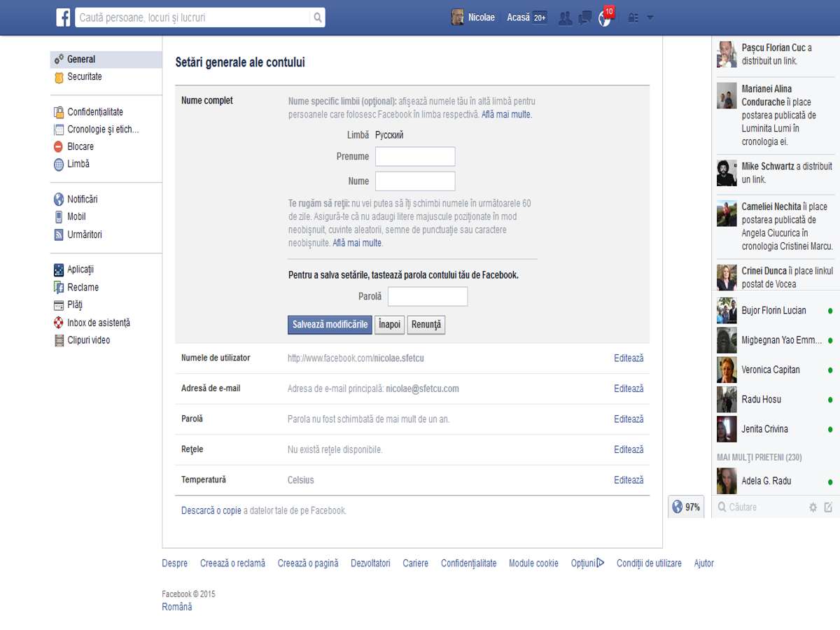Image resolution: width=840 pixels, height=630 pixels.
Task: Click the Înapoi button
Action: pyautogui.click(x=389, y=325)
